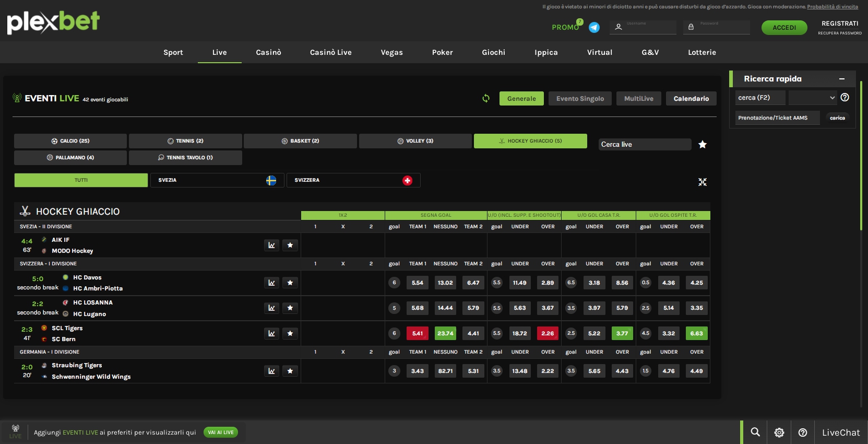This screenshot has height=444, width=868.
Task: Favorite the SCL Tigers vs SC Bern match
Action: tap(290, 333)
